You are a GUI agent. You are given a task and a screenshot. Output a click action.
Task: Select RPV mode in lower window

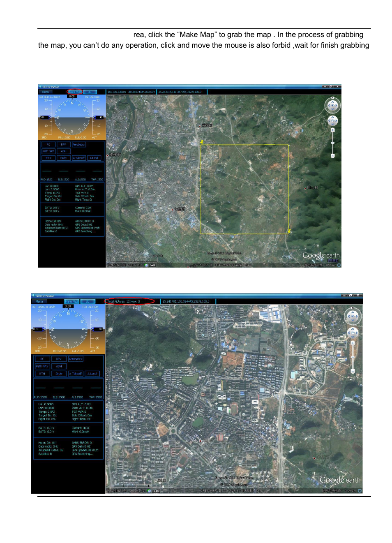tap(59, 359)
